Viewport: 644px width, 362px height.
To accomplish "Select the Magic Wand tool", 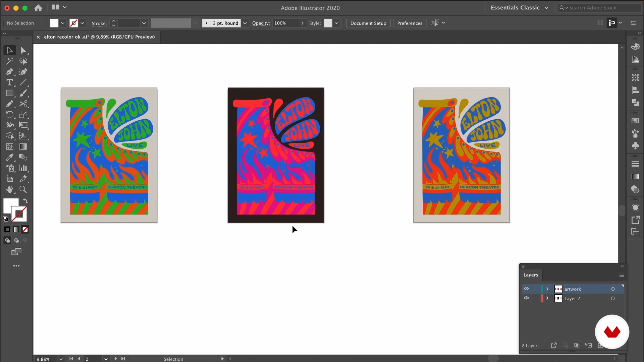I will (9, 61).
